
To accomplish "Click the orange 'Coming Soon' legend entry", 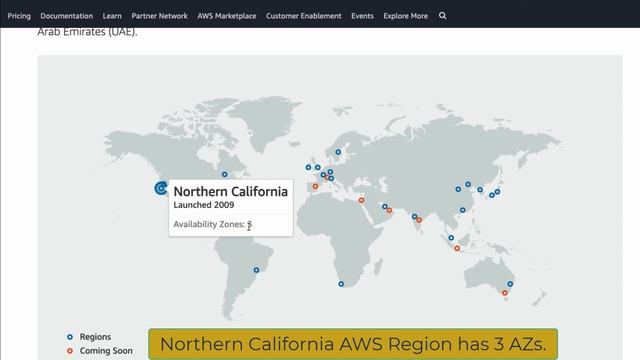I will click(100, 351).
